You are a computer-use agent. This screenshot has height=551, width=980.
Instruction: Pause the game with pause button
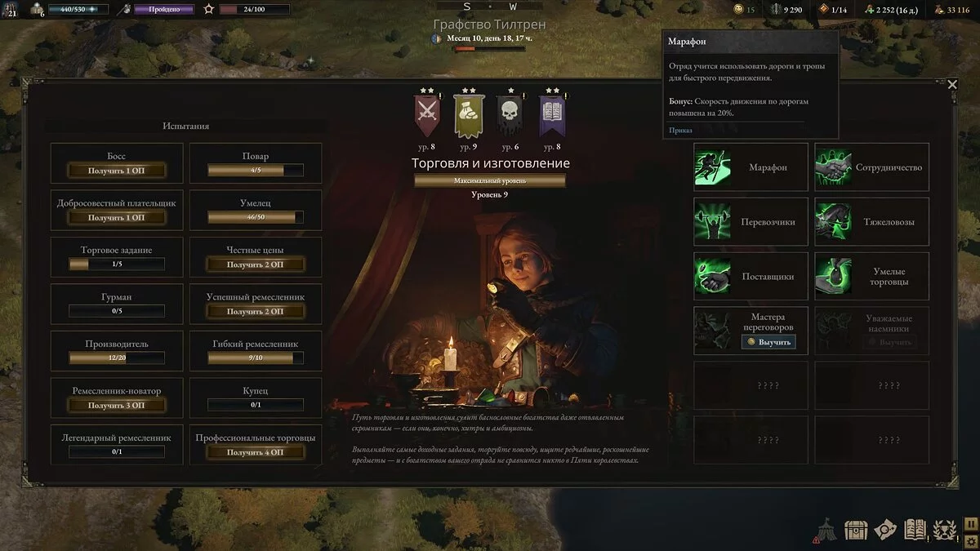[x=971, y=523]
